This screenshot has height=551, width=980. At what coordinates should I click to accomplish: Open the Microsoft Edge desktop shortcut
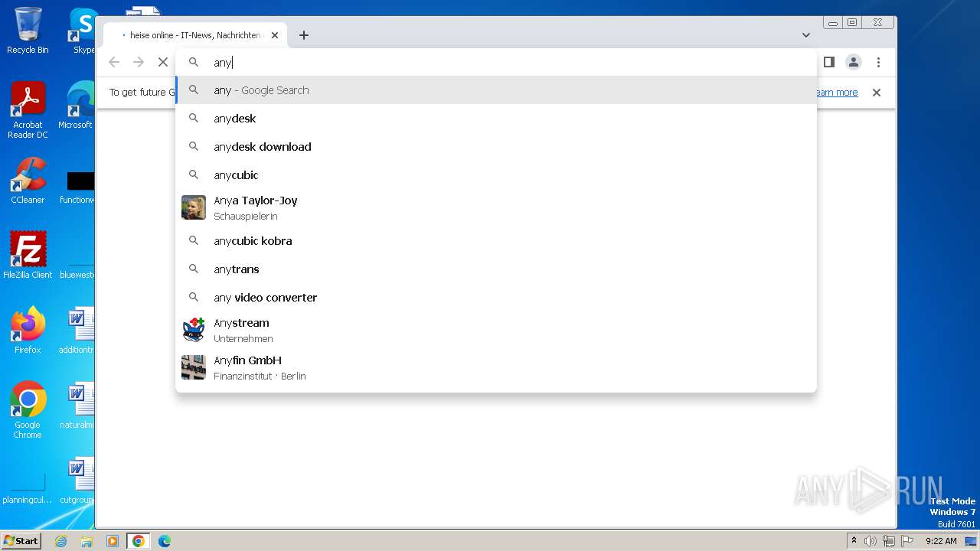(77, 106)
